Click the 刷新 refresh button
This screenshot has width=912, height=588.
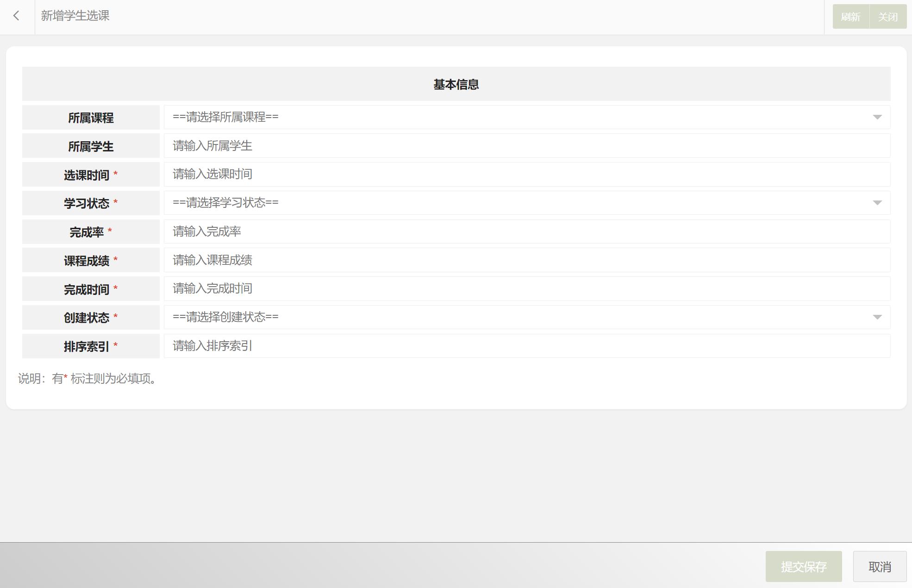(850, 17)
